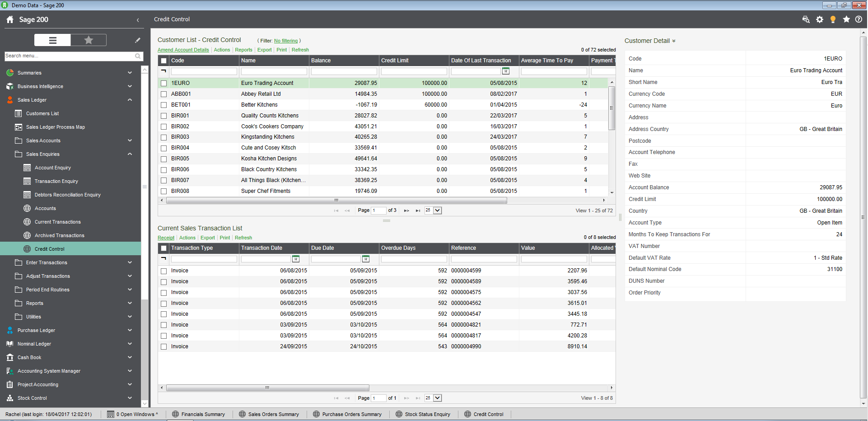This screenshot has width=868, height=421.
Task: Collapse the navigation panel arrow
Action: pos(138,20)
